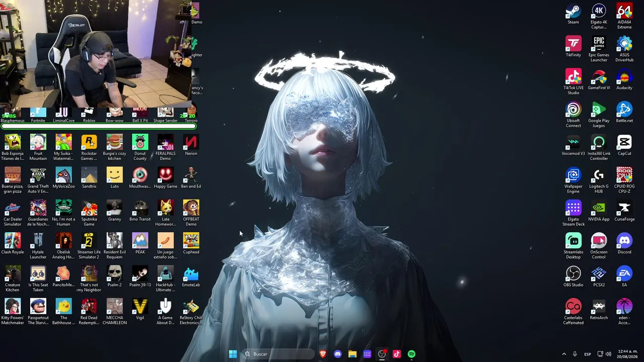The width and height of the screenshot is (644, 362).
Task: Open Discord from the taskbar
Action: point(338,354)
